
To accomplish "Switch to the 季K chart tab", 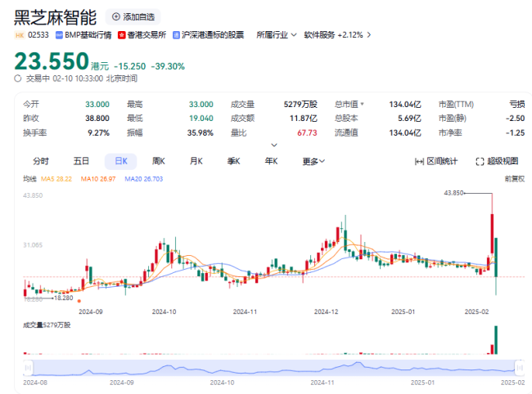I will pyautogui.click(x=233, y=161).
